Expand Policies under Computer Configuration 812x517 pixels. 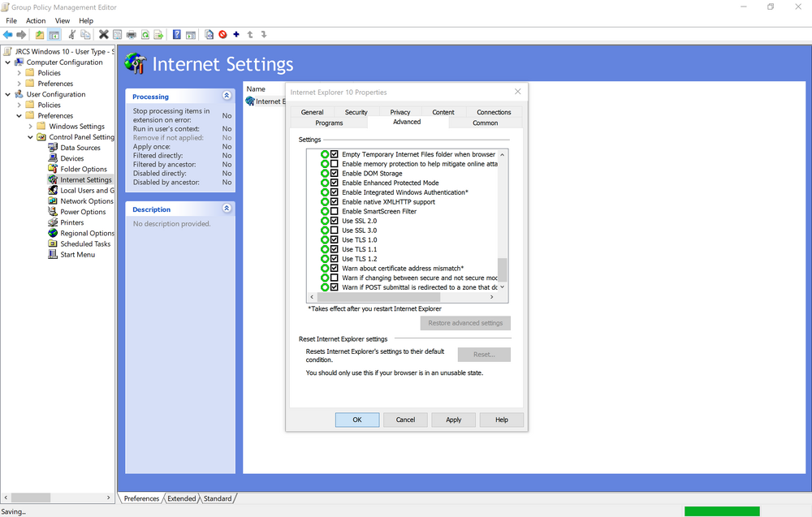tap(19, 73)
